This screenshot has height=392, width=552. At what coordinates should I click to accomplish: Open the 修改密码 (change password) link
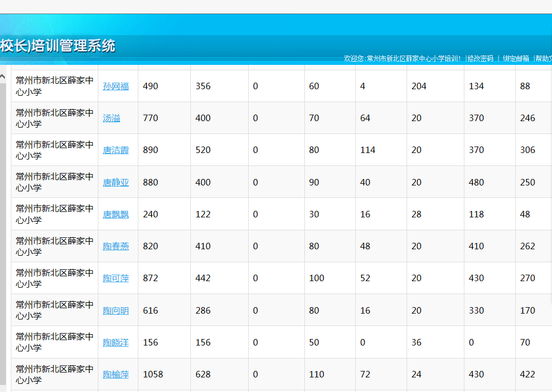[480, 58]
